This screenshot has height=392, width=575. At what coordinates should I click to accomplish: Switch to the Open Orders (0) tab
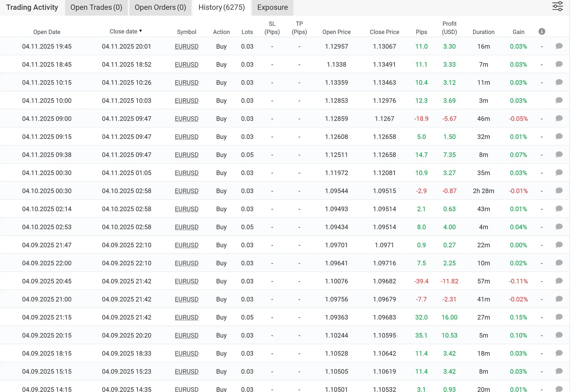tap(160, 7)
